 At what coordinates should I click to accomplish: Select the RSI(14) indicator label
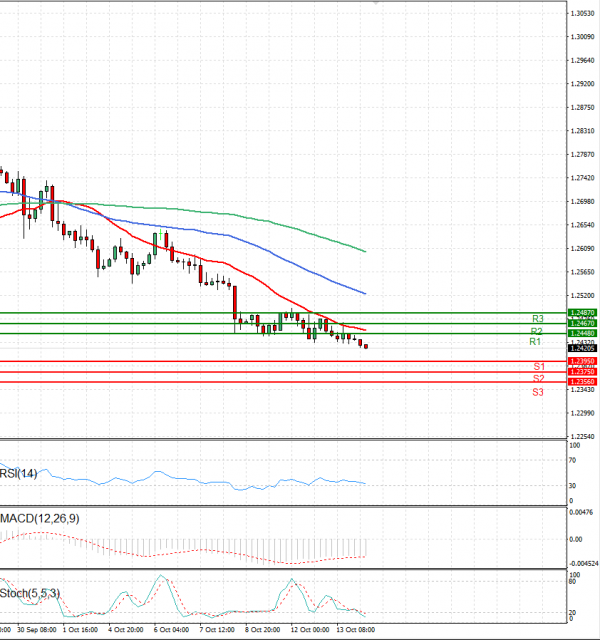click(20, 473)
